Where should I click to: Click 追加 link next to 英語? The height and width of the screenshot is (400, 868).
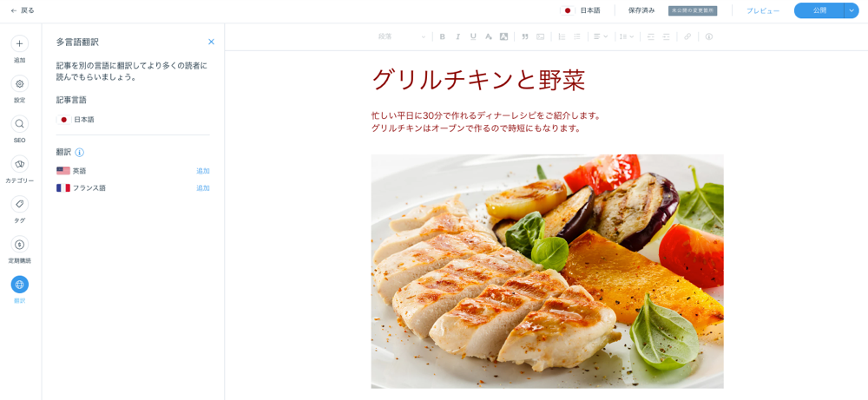coord(202,171)
